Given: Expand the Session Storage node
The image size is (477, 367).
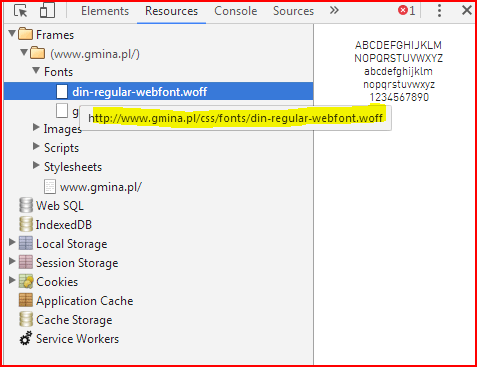Looking at the screenshot, I should [12, 261].
